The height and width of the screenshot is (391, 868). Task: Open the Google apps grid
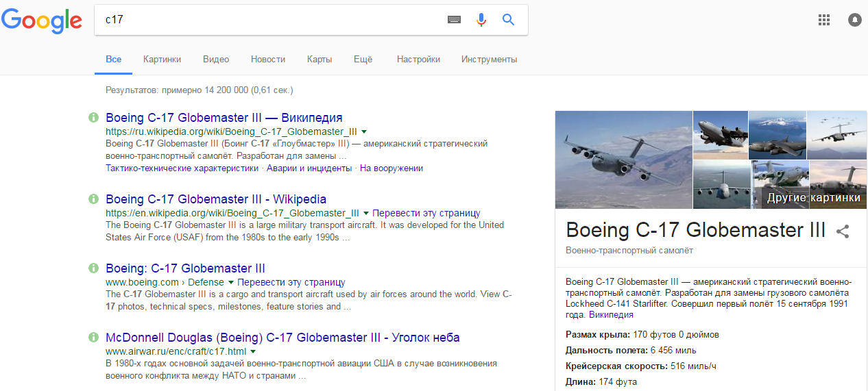click(x=824, y=20)
